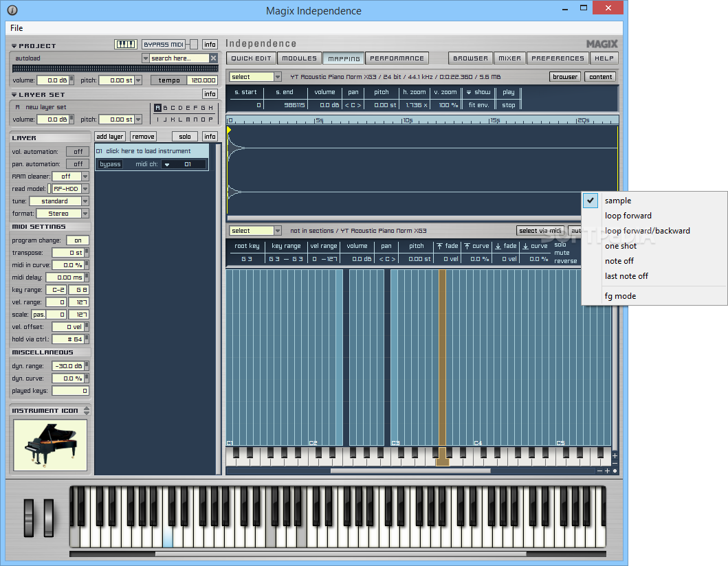Open the BROWSER tab
The width and height of the screenshot is (728, 566).
click(470, 58)
